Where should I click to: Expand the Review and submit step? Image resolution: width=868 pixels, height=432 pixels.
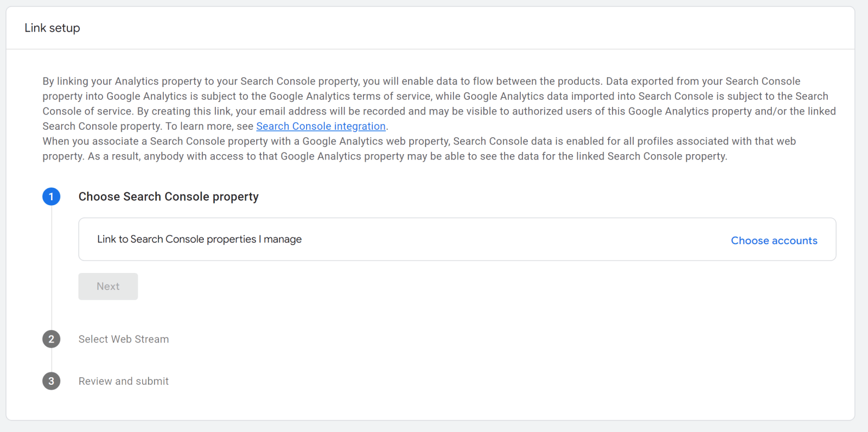pyautogui.click(x=124, y=381)
